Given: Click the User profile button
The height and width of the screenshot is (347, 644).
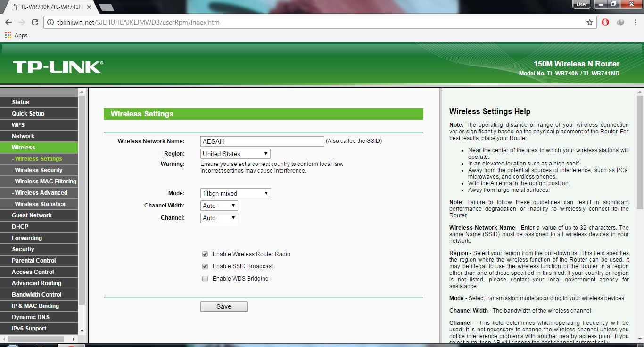Looking at the screenshot, I should pos(582,4).
